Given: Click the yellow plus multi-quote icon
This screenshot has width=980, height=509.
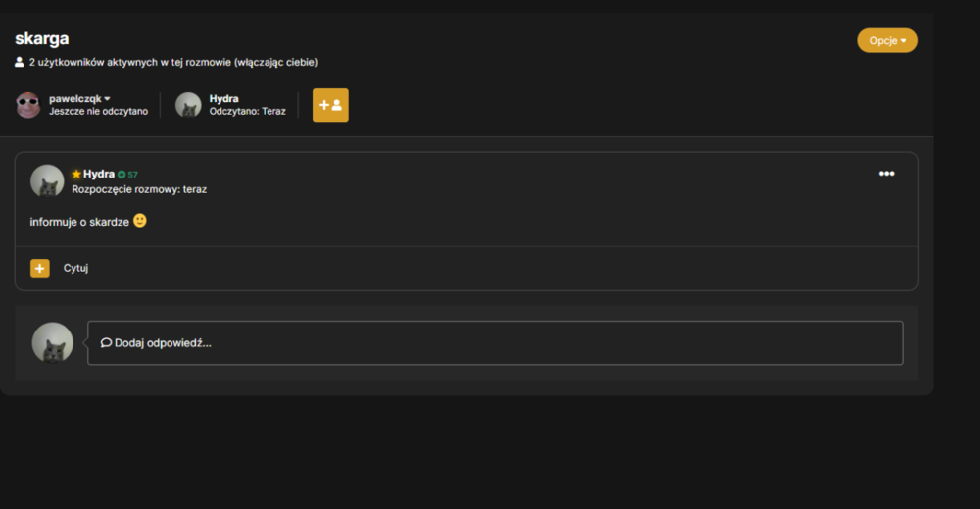Looking at the screenshot, I should (x=40, y=268).
